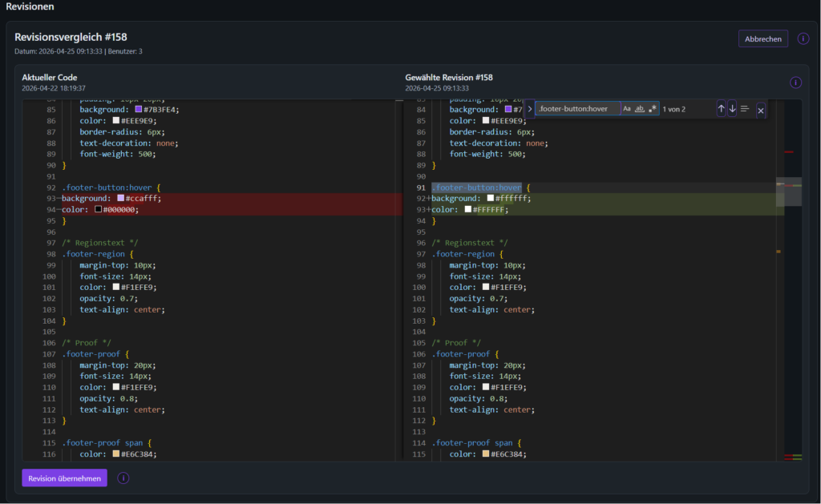The height and width of the screenshot is (504, 821).
Task: Click opacity: 0.8 on right line 110
Action: coord(478,398)
